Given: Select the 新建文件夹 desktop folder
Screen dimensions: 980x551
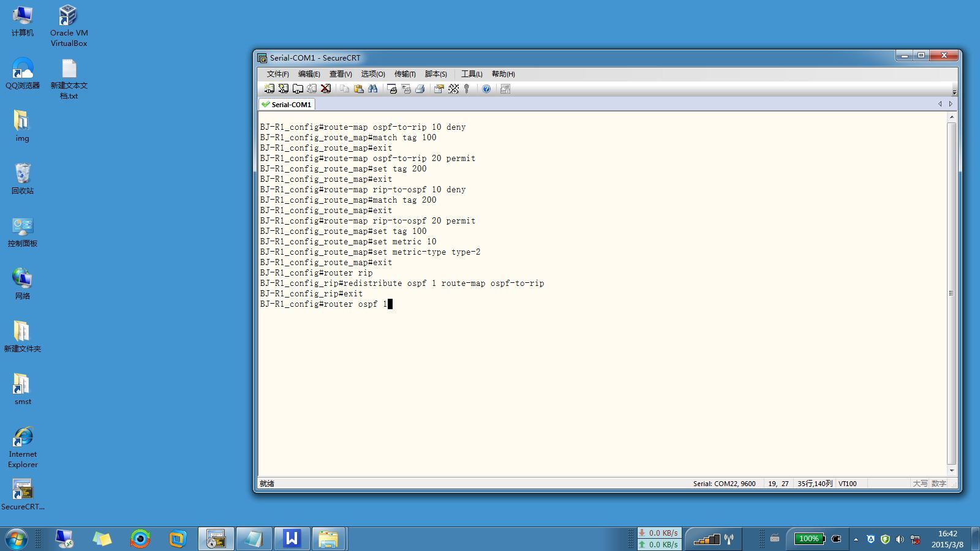Looking at the screenshot, I should [x=23, y=336].
